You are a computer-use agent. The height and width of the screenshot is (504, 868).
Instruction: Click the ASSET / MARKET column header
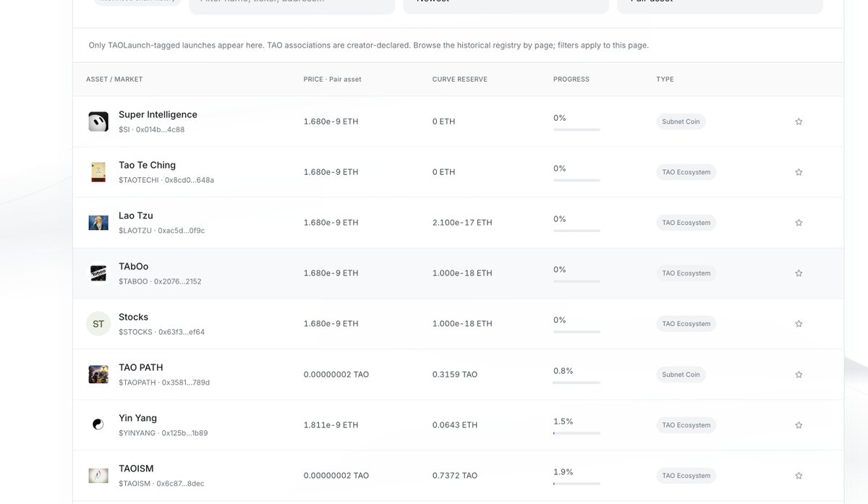(114, 80)
